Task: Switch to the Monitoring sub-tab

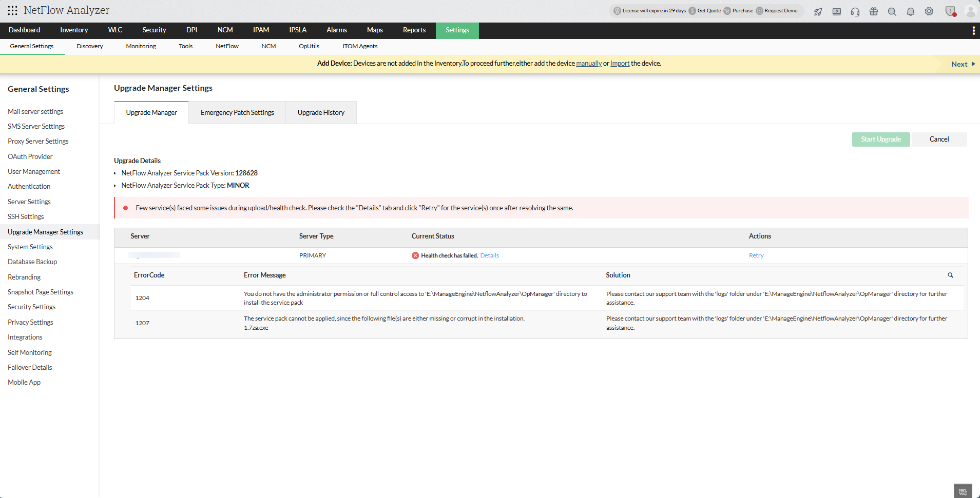Action: [141, 46]
